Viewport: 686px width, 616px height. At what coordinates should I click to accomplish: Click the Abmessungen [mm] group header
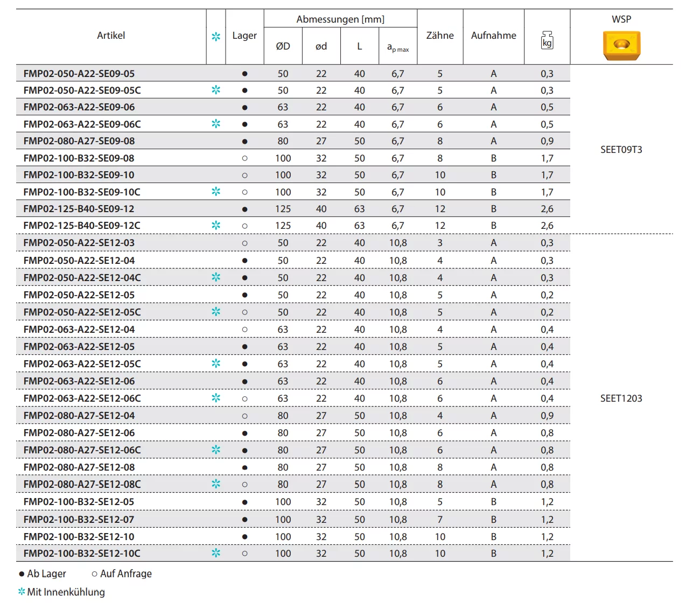point(340,19)
